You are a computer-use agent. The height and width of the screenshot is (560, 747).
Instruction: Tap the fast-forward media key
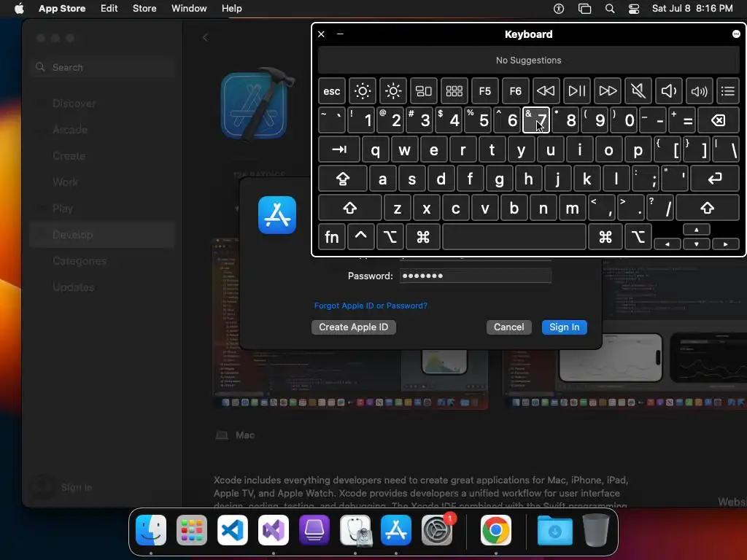(608, 91)
